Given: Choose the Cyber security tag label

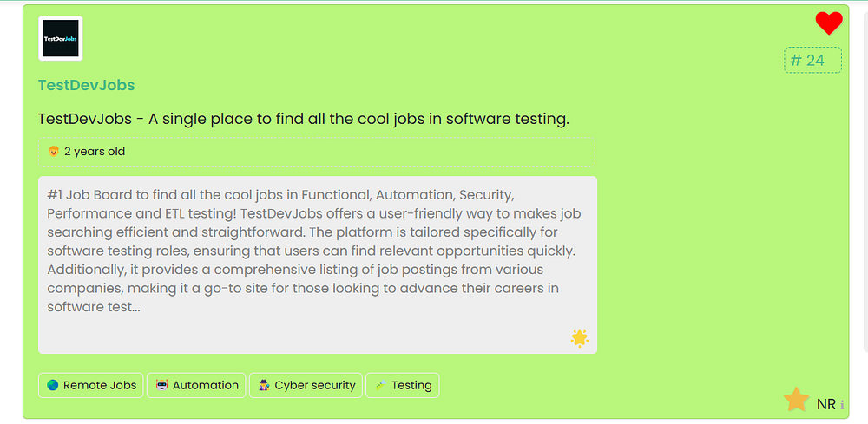Looking at the screenshot, I should pos(315,385).
